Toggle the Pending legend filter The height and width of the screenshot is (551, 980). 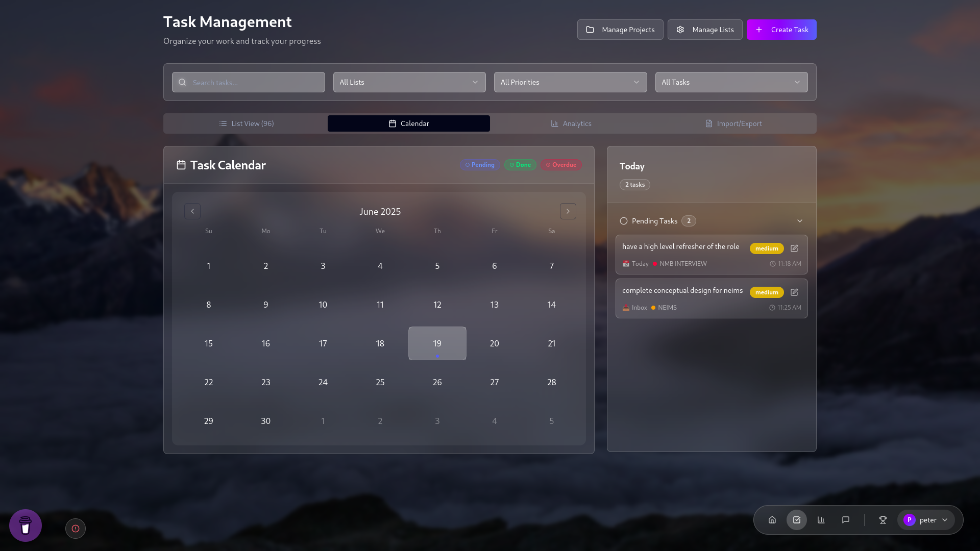pos(480,165)
